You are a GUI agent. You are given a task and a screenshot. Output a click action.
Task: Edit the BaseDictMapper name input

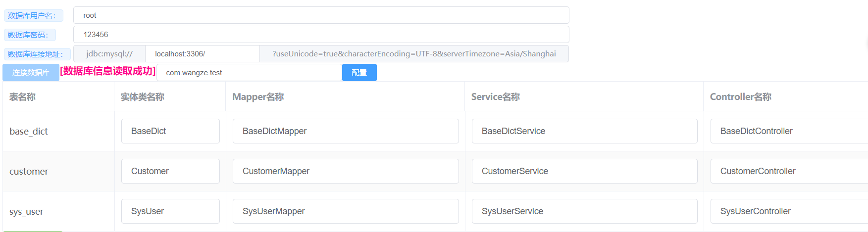(346, 131)
